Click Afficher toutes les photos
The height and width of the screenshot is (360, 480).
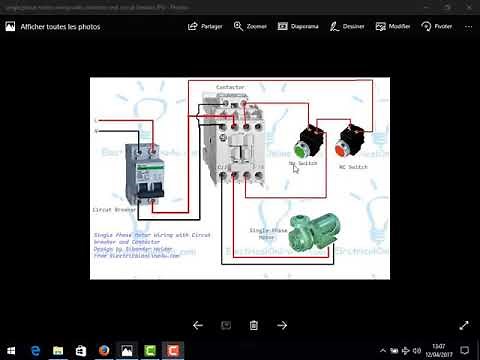coord(60,27)
